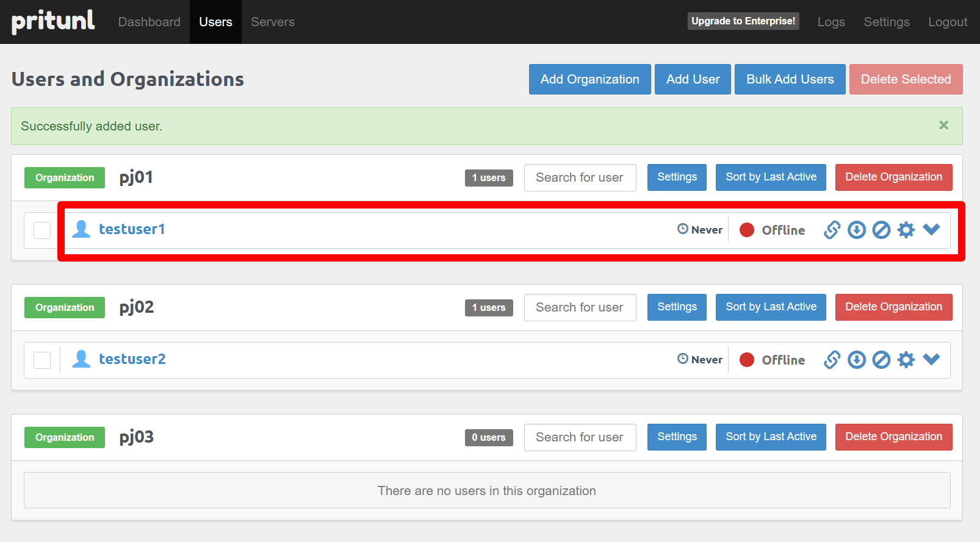Download the testuser1 profile
Image resolution: width=980 pixels, height=542 pixels.
coord(857,230)
